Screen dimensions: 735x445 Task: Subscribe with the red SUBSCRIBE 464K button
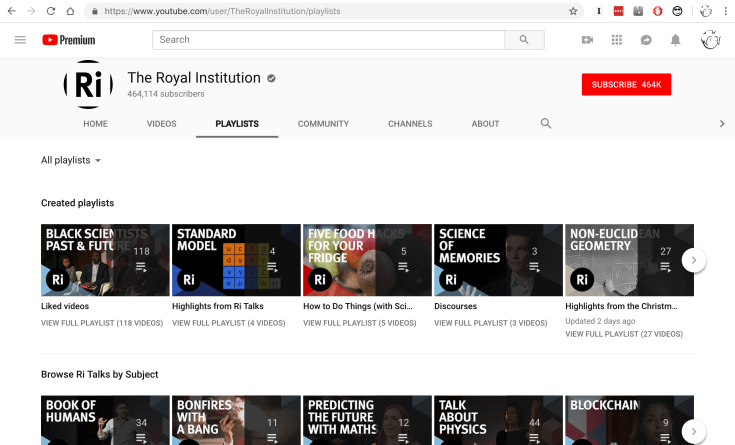click(626, 84)
